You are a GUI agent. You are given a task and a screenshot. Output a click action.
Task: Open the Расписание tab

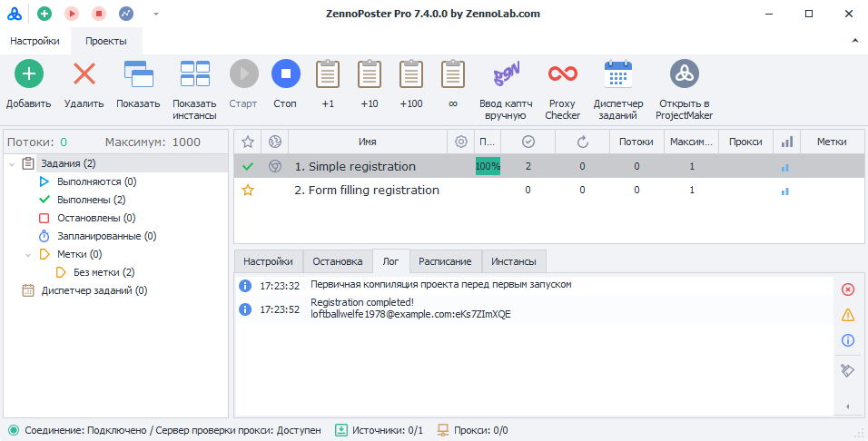[445, 261]
